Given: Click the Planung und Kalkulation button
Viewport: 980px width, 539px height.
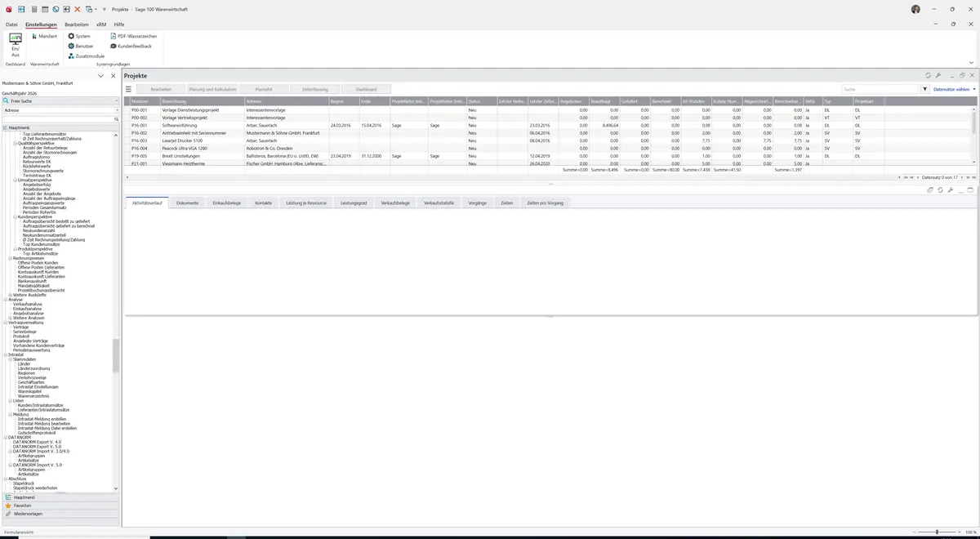Looking at the screenshot, I should pyautogui.click(x=212, y=89).
